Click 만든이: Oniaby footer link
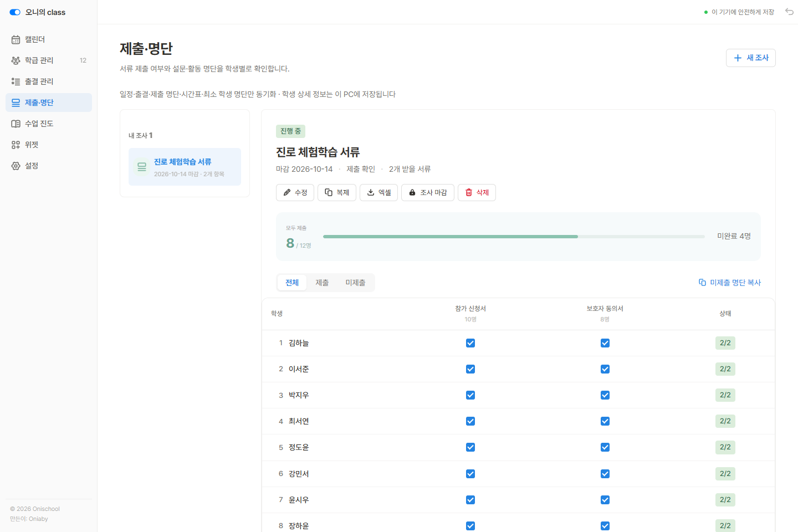The width and height of the screenshot is (798, 532). (29, 519)
